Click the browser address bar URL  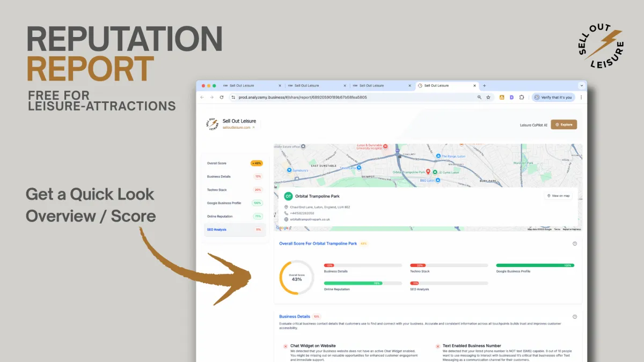click(x=303, y=98)
